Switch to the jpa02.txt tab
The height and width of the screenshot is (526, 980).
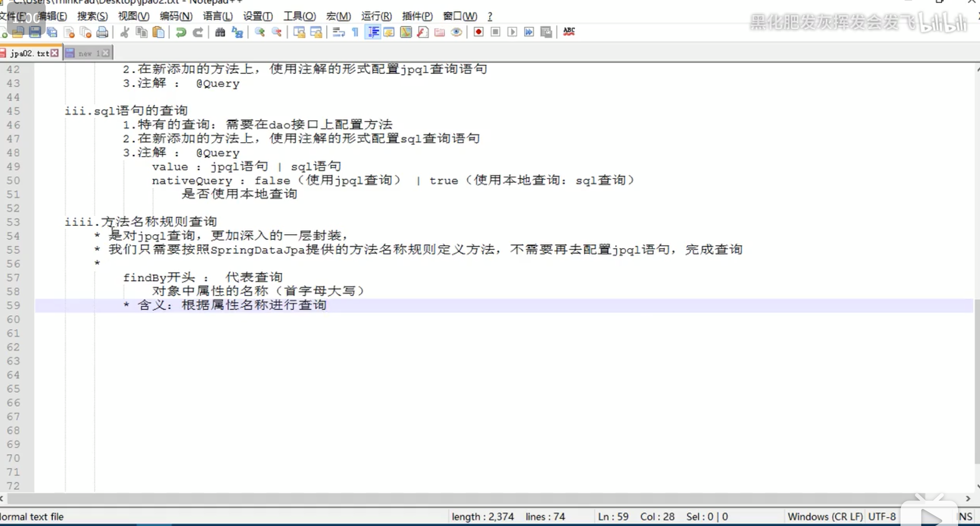coord(29,53)
